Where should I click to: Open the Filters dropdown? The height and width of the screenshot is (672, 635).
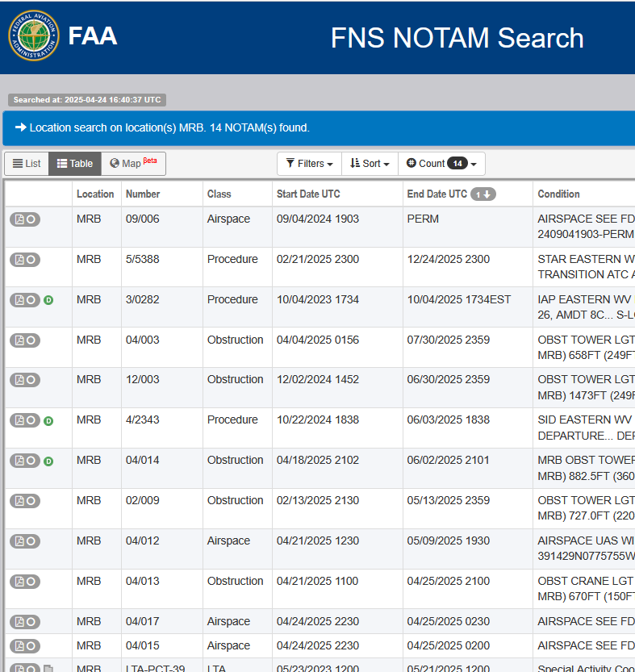pyautogui.click(x=309, y=164)
